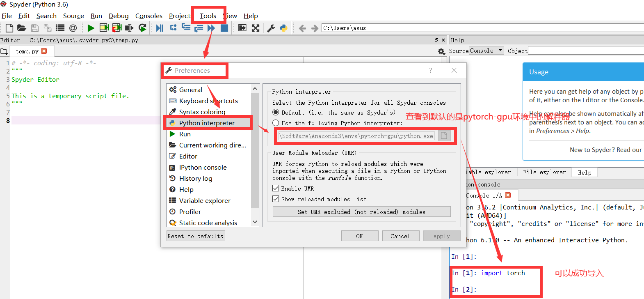Select the Default interpreter radio button
This screenshot has width=644, height=299.
coord(276,112)
